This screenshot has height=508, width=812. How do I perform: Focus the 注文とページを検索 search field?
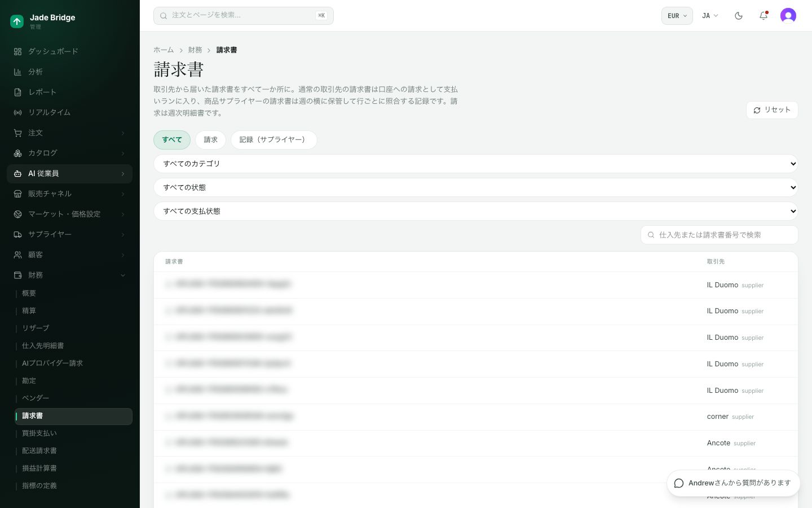point(244,16)
